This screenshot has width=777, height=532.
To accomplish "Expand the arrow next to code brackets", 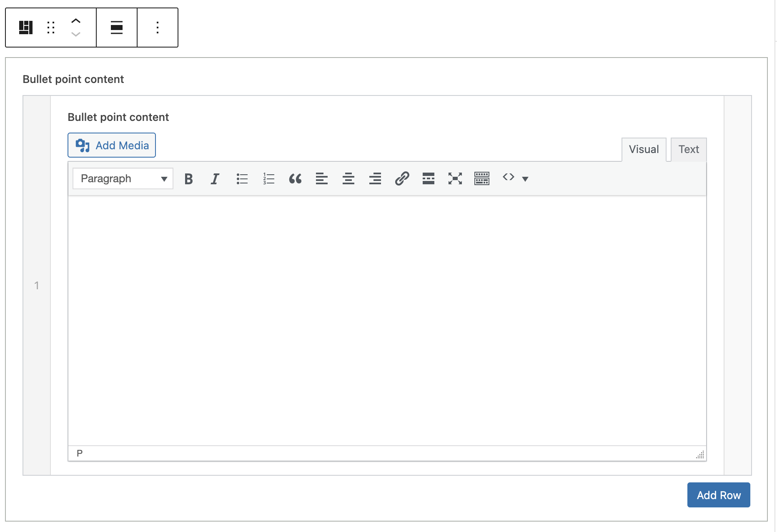I will click(525, 179).
